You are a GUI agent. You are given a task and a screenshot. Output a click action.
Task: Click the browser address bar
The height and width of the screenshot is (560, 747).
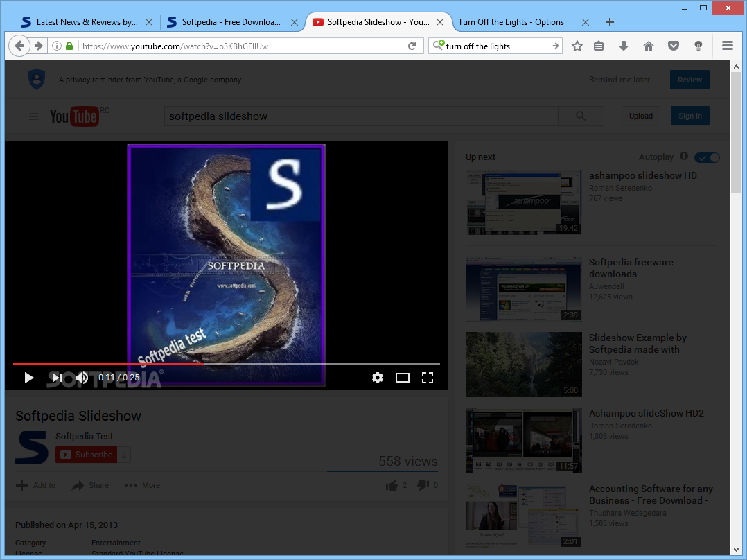click(x=240, y=46)
